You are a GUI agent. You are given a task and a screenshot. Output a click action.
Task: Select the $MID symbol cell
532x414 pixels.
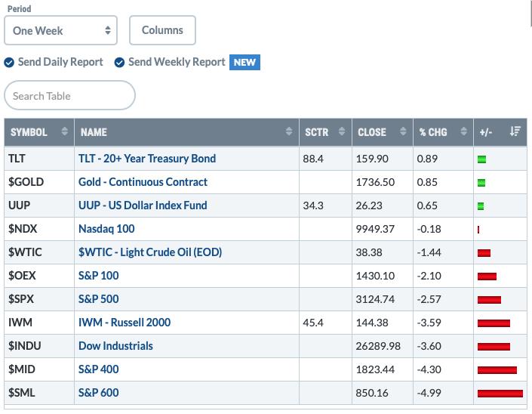39,369
